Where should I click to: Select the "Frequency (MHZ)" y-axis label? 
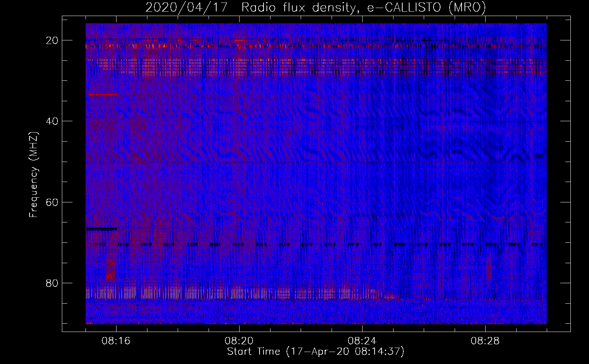pyautogui.click(x=33, y=175)
